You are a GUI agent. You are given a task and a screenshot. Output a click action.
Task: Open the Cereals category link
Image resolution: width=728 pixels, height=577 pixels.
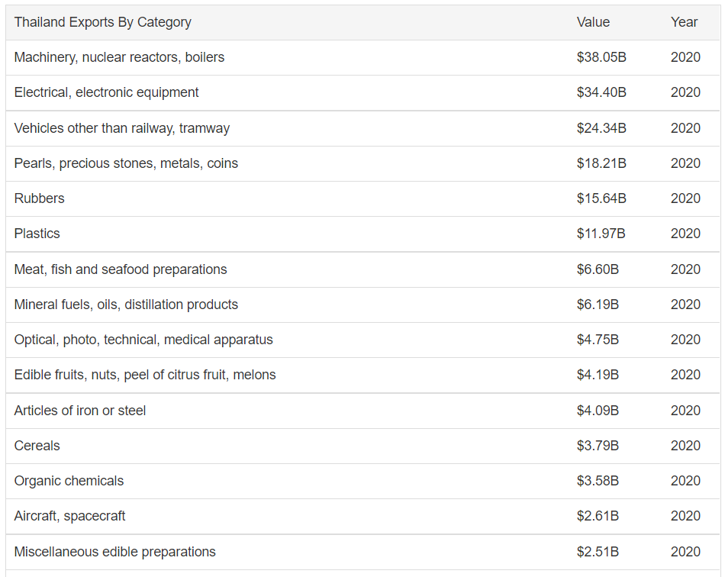tap(37, 446)
